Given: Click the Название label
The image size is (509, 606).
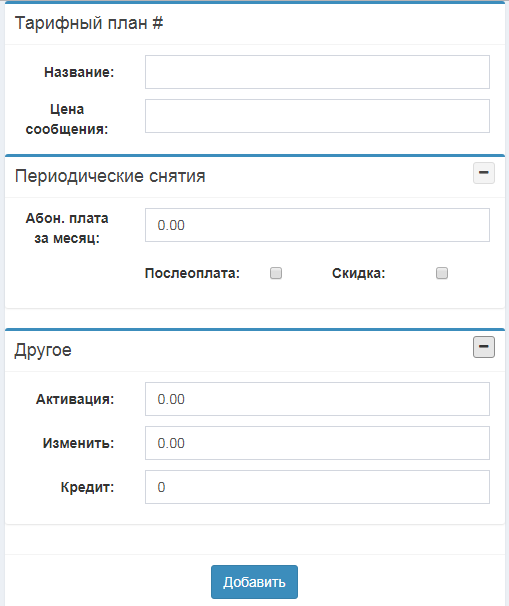Looking at the screenshot, I should coord(79,72).
